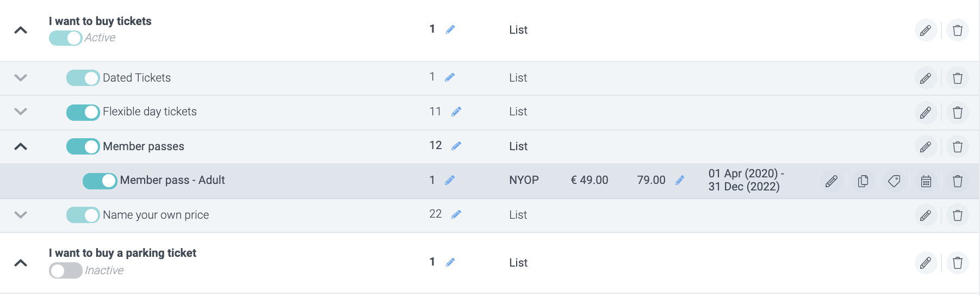The height and width of the screenshot is (296, 980).
Task: Edit the Member pass - Adult product
Action: pos(831,181)
